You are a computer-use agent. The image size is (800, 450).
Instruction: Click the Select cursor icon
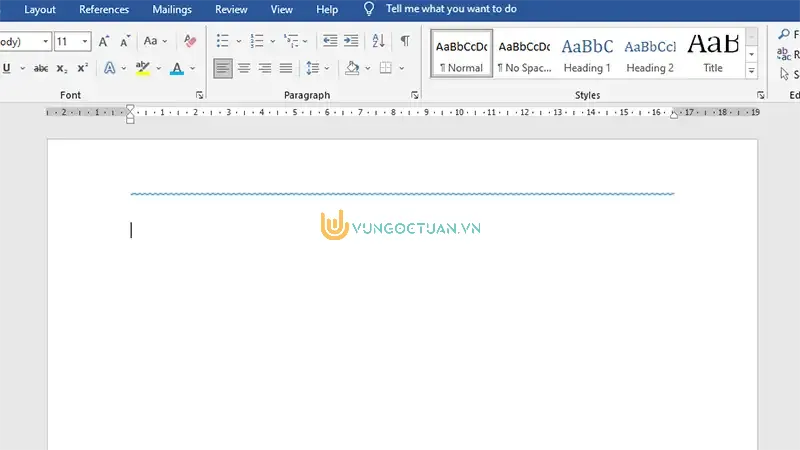pos(785,74)
